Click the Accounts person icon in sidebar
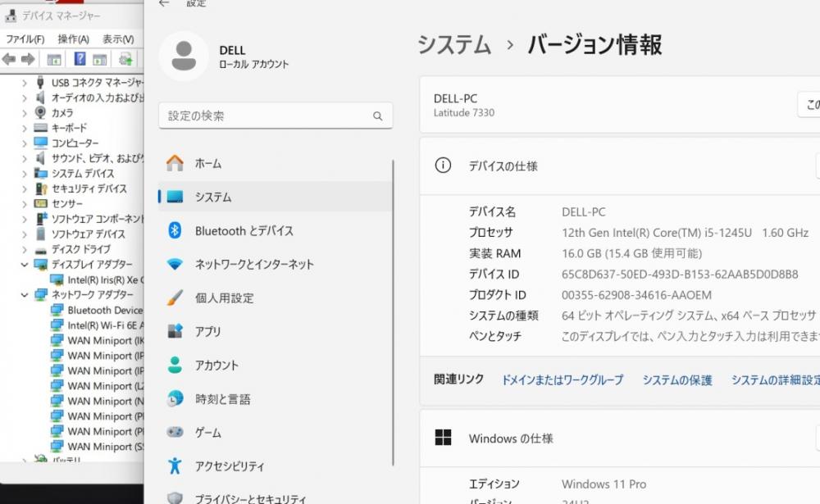820x504 pixels. (x=175, y=365)
